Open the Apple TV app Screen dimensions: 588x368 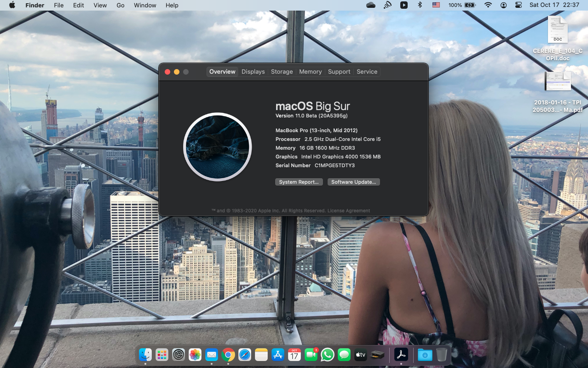(x=361, y=355)
